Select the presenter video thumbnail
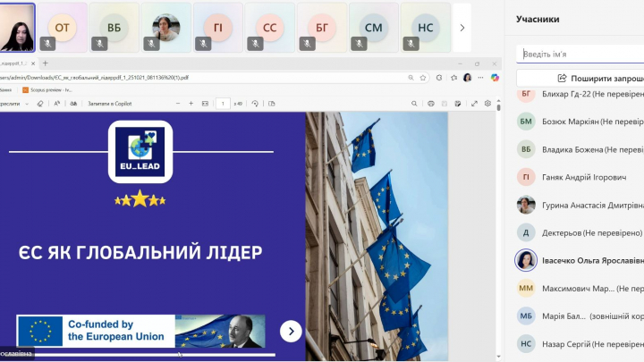This screenshot has height=362, width=644. (x=17, y=28)
